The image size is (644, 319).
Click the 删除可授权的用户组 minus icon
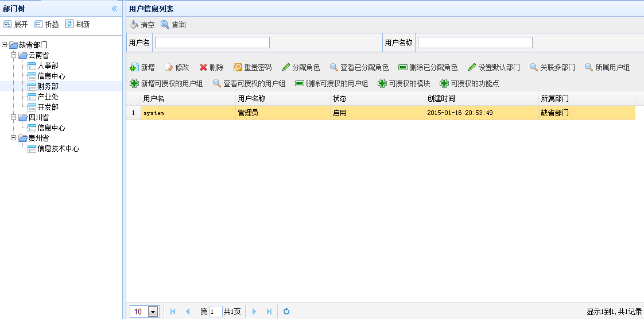(300, 83)
